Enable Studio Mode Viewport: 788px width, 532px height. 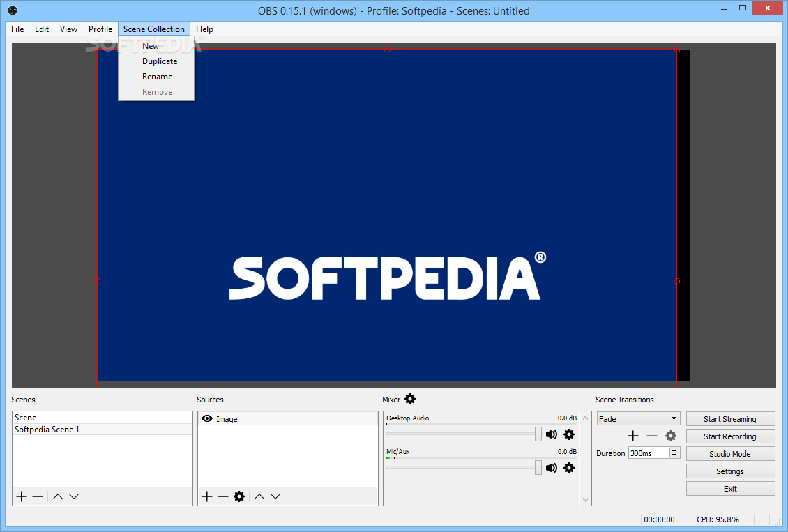[730, 453]
